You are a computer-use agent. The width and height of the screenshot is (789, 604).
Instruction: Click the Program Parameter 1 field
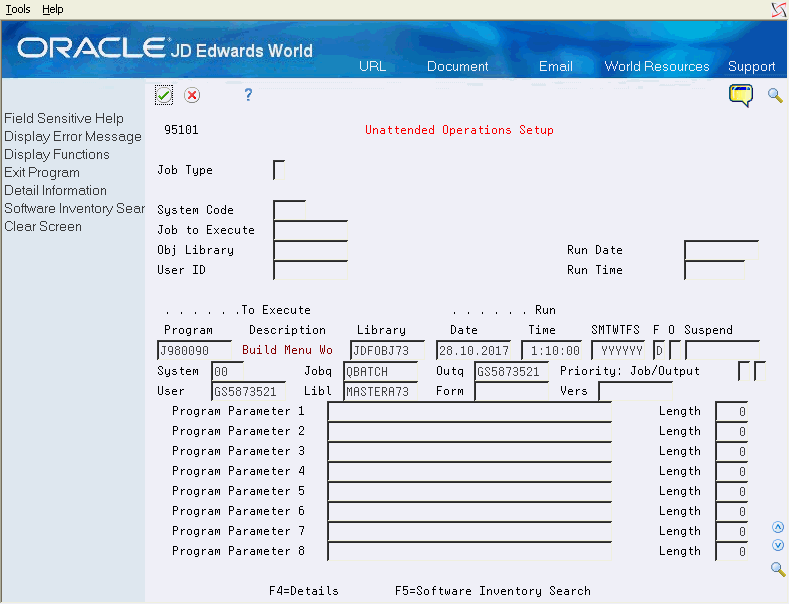coord(469,412)
